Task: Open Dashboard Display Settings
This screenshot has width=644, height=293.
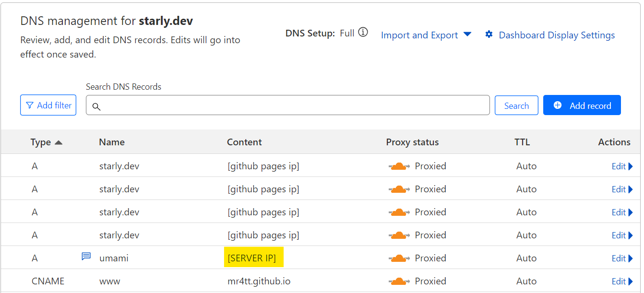Action: coord(550,35)
